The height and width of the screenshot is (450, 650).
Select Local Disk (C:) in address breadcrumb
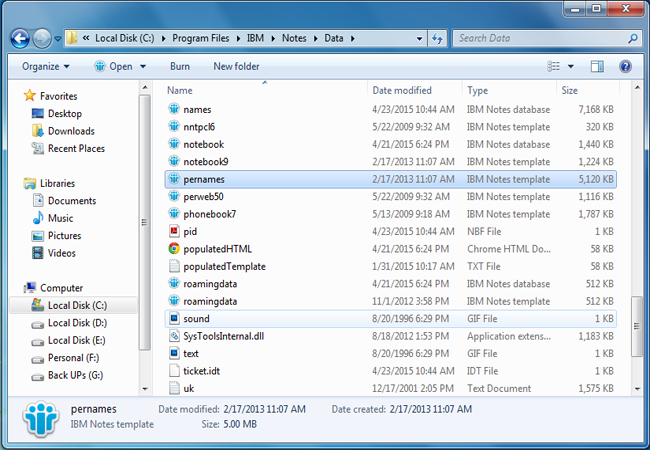click(x=125, y=38)
